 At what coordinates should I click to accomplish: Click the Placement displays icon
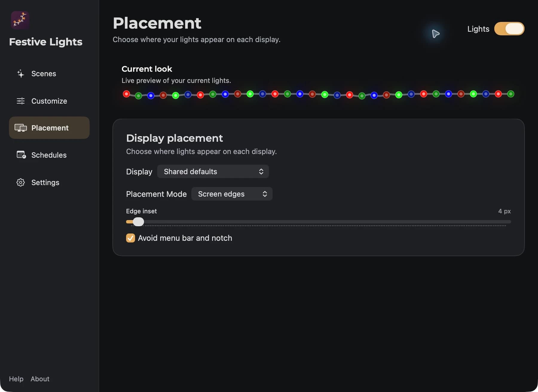coord(21,128)
